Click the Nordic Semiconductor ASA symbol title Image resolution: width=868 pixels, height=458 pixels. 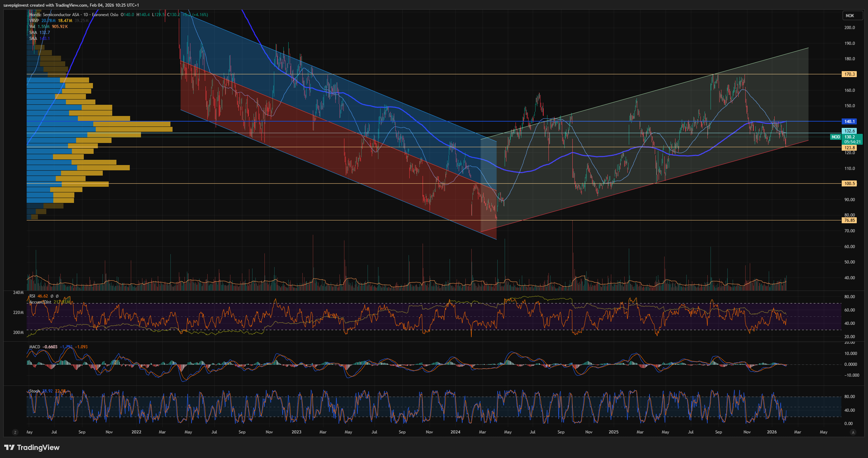[54, 15]
